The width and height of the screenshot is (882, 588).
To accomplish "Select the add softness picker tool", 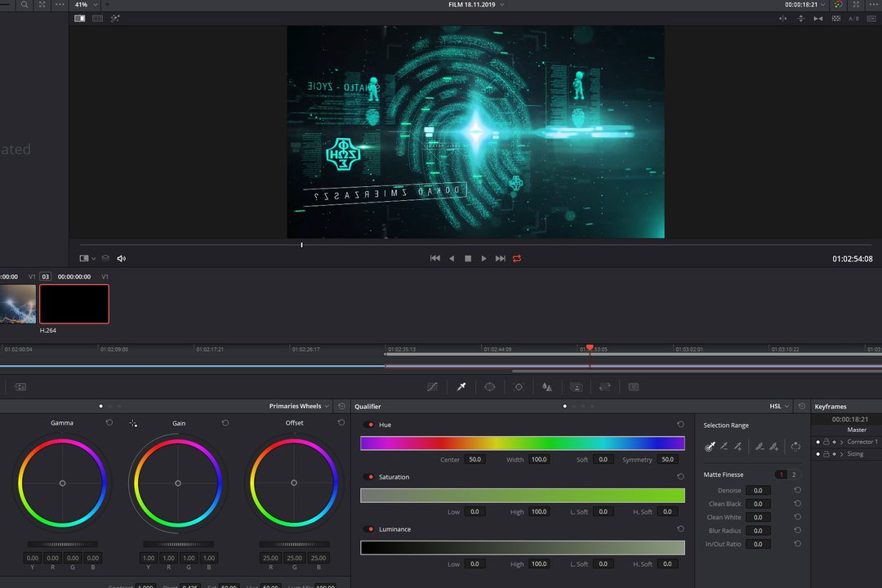I will [774, 446].
